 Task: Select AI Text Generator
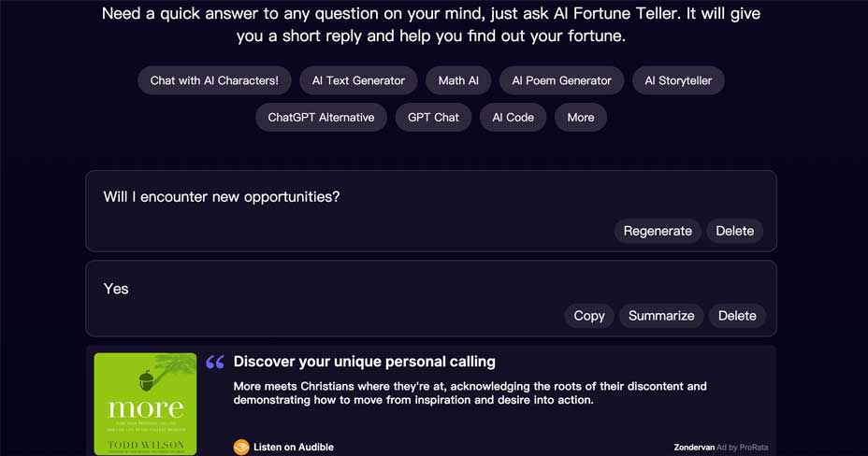(358, 80)
